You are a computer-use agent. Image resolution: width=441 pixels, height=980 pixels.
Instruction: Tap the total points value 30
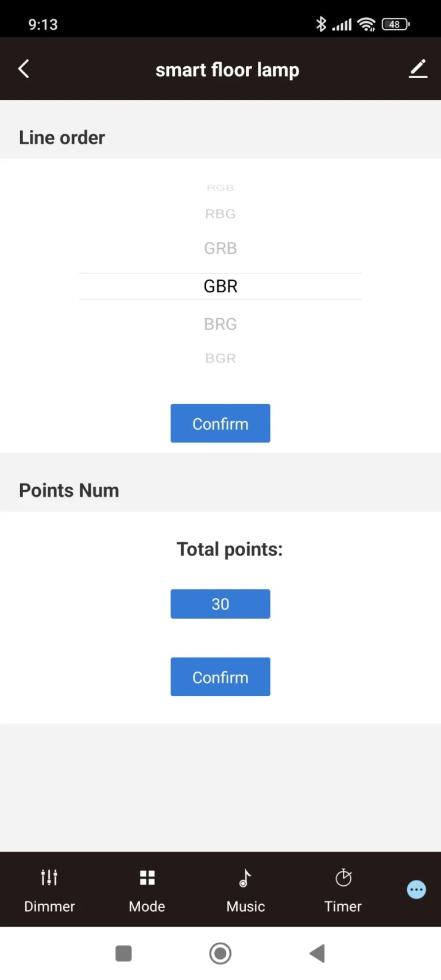220,604
